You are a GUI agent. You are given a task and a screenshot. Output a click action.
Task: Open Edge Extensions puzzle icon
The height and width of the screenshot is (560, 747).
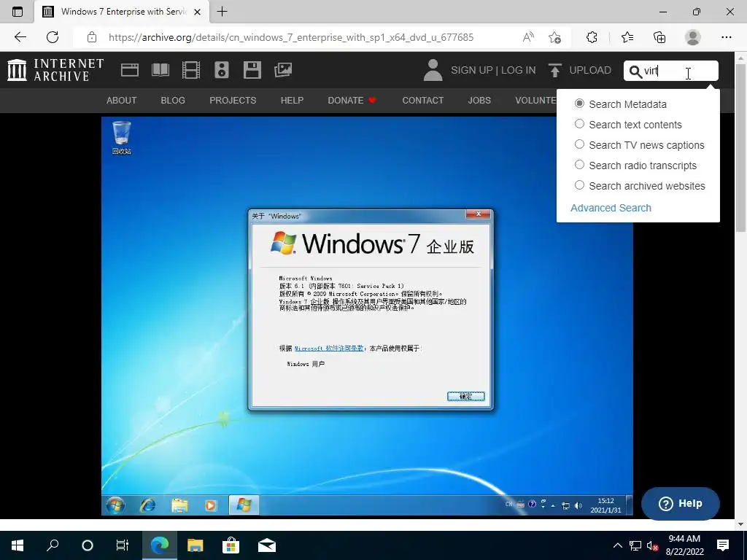coord(592,37)
